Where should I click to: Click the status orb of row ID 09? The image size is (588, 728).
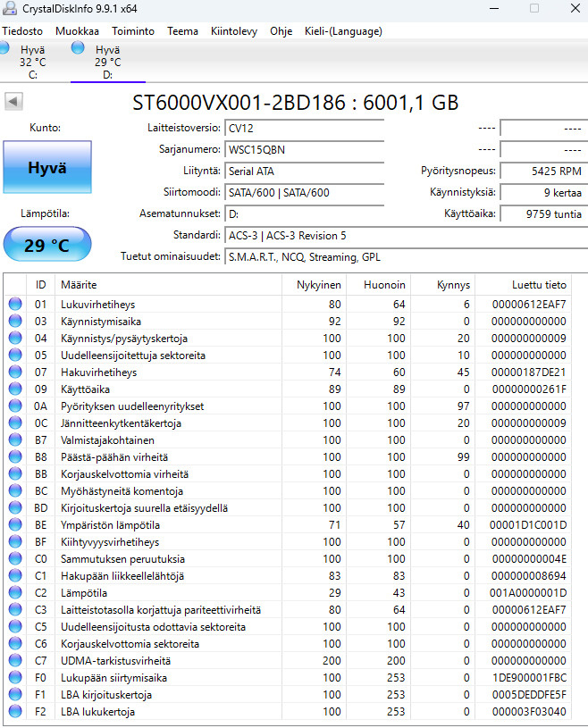15,389
